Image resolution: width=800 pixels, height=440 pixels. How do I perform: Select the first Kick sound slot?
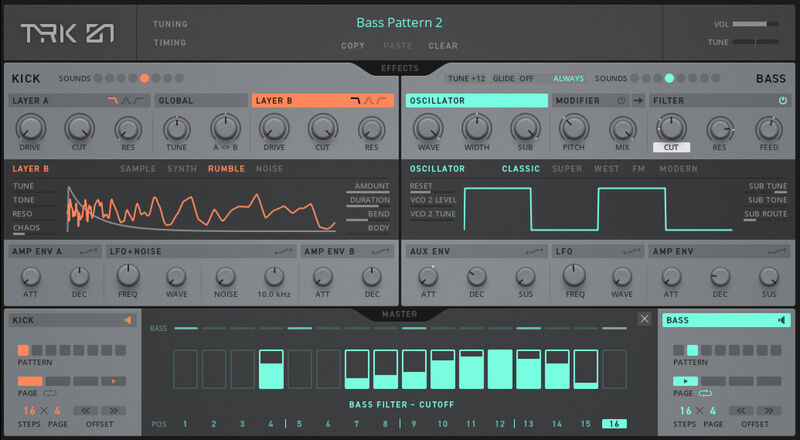tap(98, 78)
